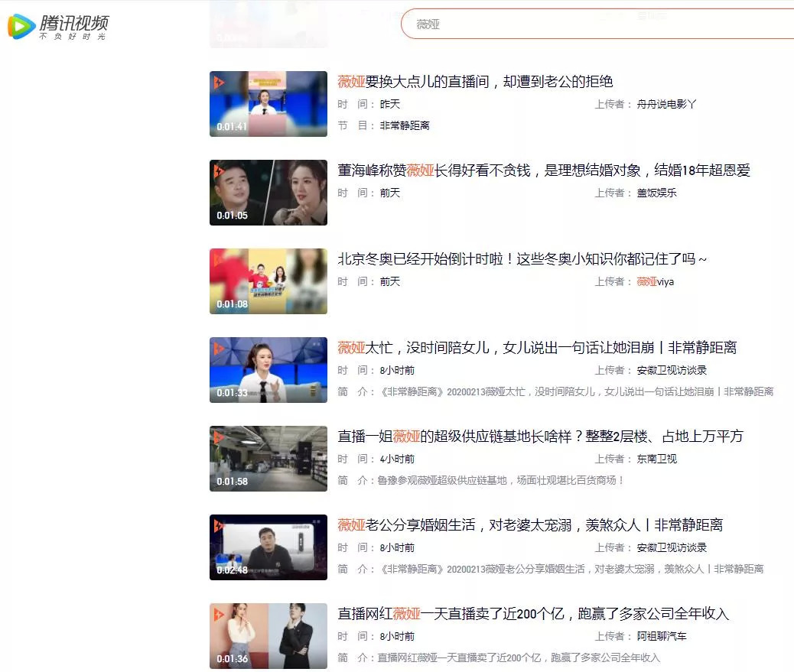
Task: Open video title 薇娅太忙，没时间陪女儿
Action: [537, 348]
